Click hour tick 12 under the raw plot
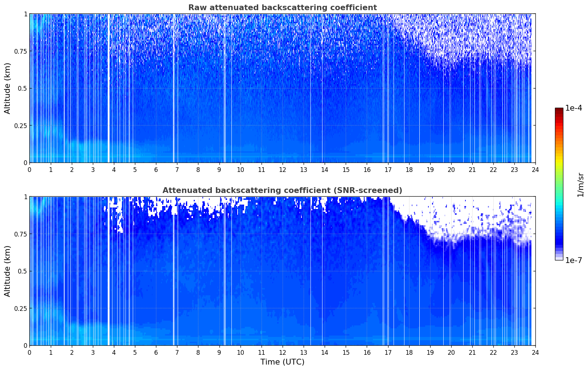The height and width of the screenshot is (370, 588). (x=282, y=169)
